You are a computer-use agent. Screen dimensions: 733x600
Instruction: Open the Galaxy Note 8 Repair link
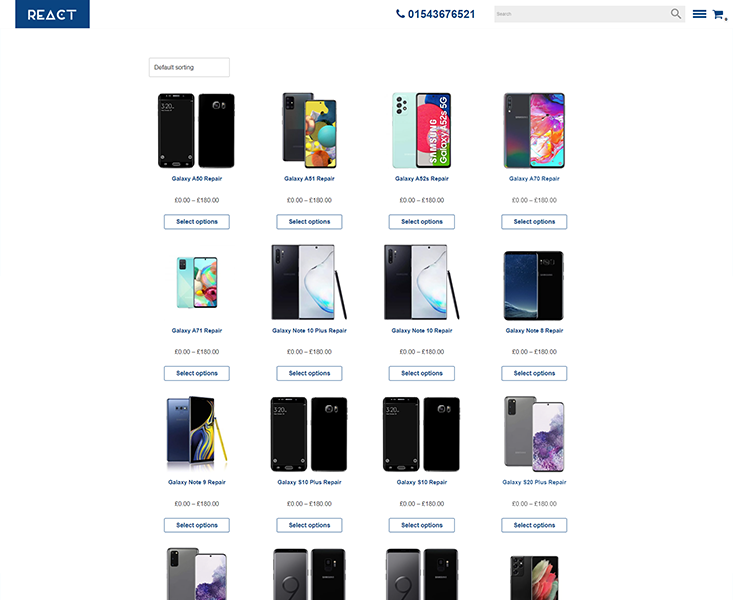pos(534,331)
